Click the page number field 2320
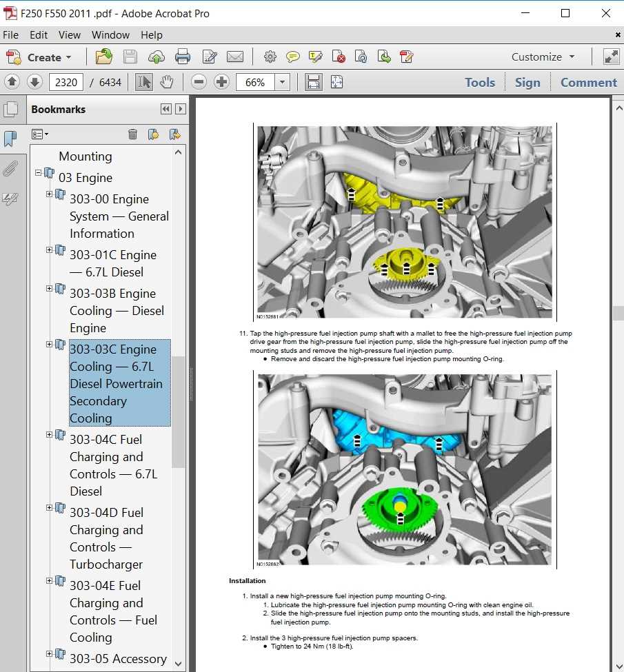The height and width of the screenshot is (672, 624). (x=66, y=82)
